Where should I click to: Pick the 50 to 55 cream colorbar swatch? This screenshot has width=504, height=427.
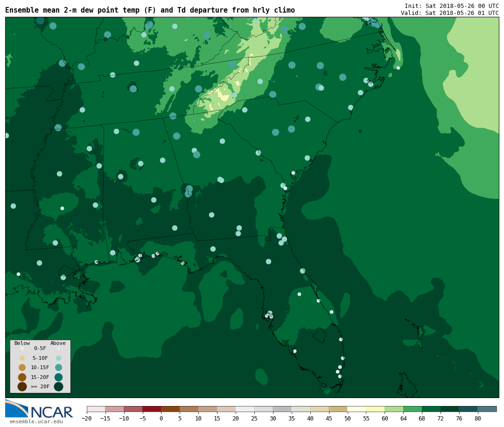(x=357, y=409)
